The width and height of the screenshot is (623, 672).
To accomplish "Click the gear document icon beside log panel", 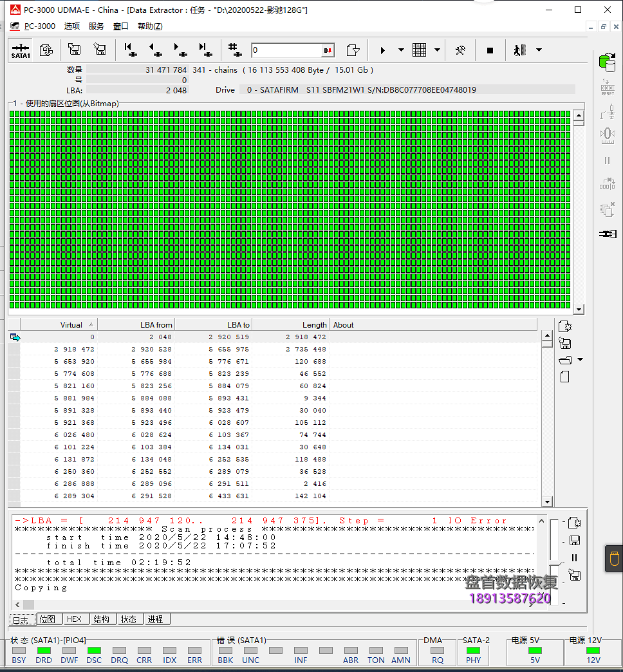I will click(x=575, y=523).
